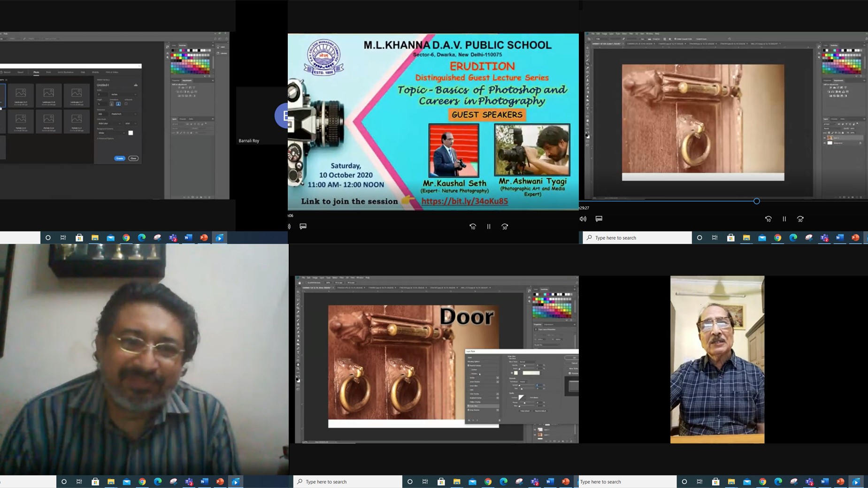868x488 pixels.
Task: Select the highlighted landscape orientation in New Document
Action: [x=118, y=104]
